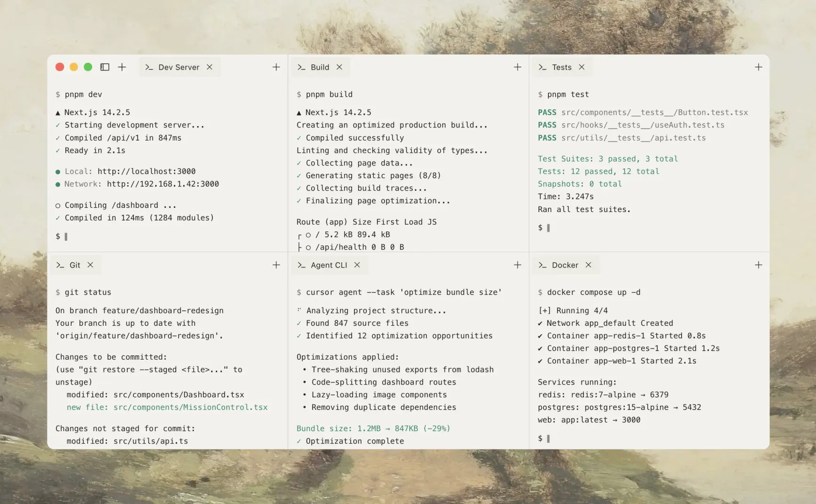This screenshot has width=816, height=504.
Task: Close the Git terminal tab
Action: point(90,265)
